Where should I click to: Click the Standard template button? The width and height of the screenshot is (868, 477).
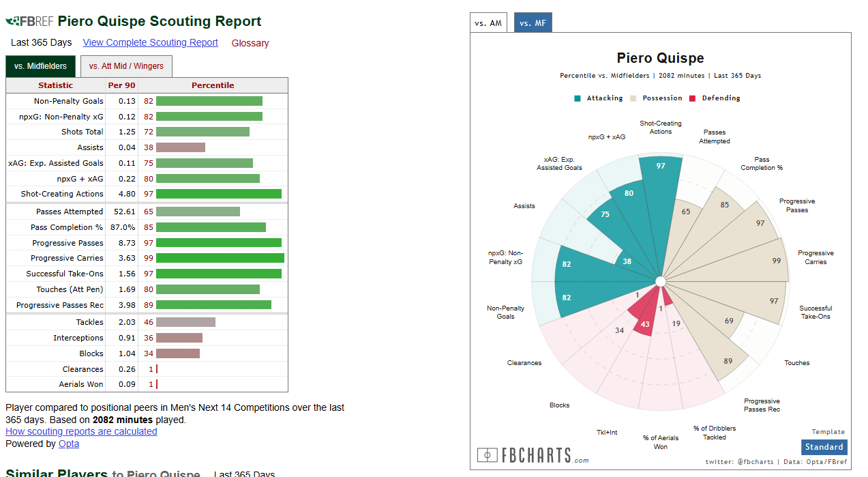824,447
